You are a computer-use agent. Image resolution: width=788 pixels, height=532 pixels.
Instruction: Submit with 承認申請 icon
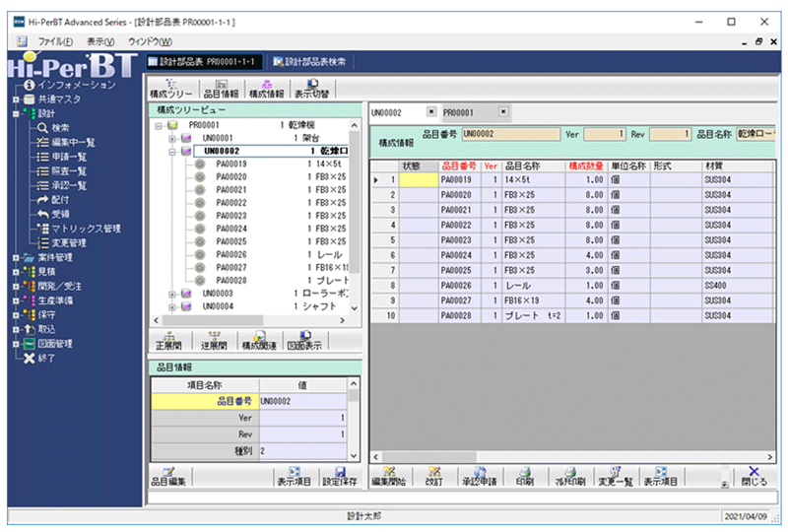[x=480, y=476]
